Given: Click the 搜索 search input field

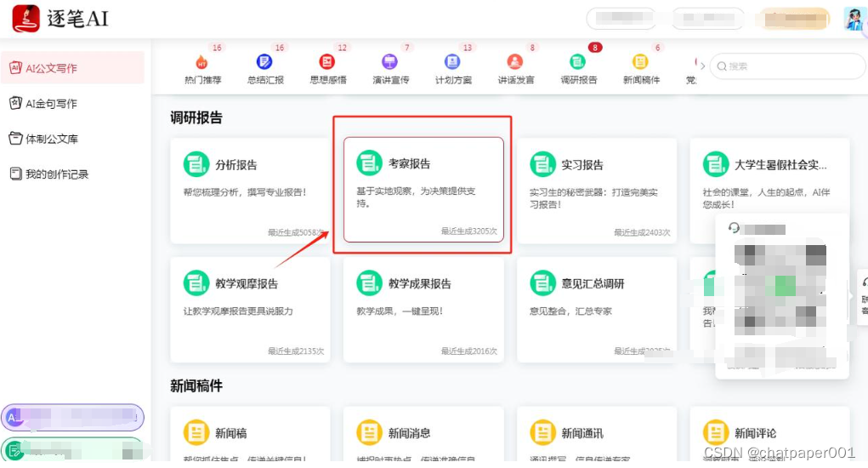Looking at the screenshot, I should [x=787, y=66].
